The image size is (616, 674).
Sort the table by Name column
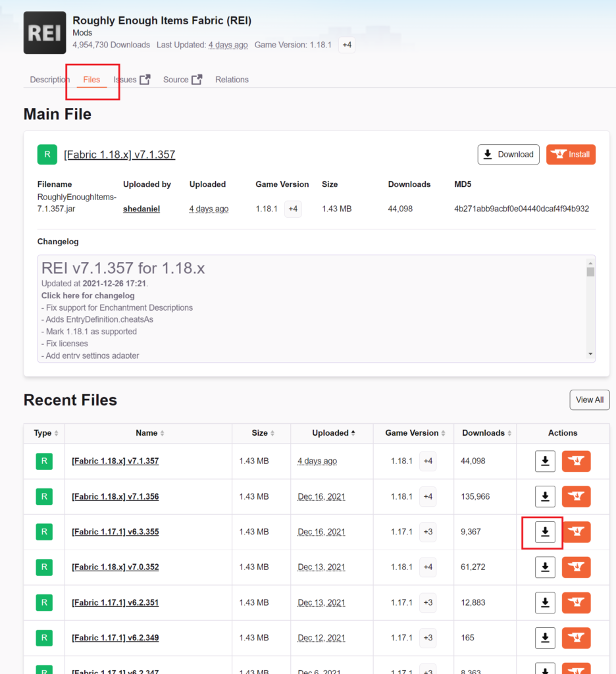[150, 433]
